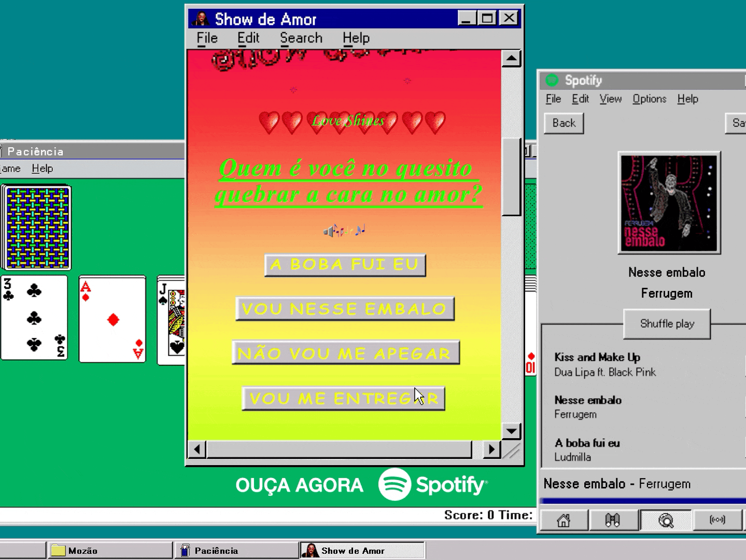
Task: Select the ace of diamonds card
Action: (x=112, y=319)
